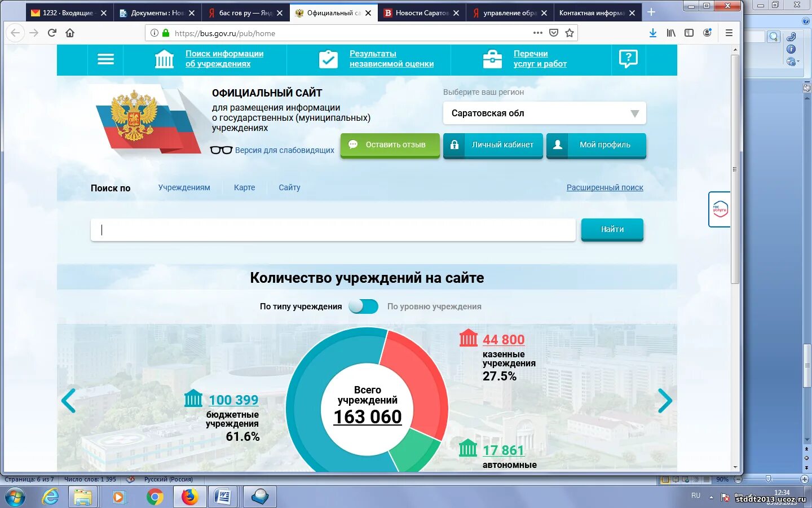Select the checkmark icon for Результаты независимой оценки
Screen dimensions: 812x508
(x=329, y=58)
